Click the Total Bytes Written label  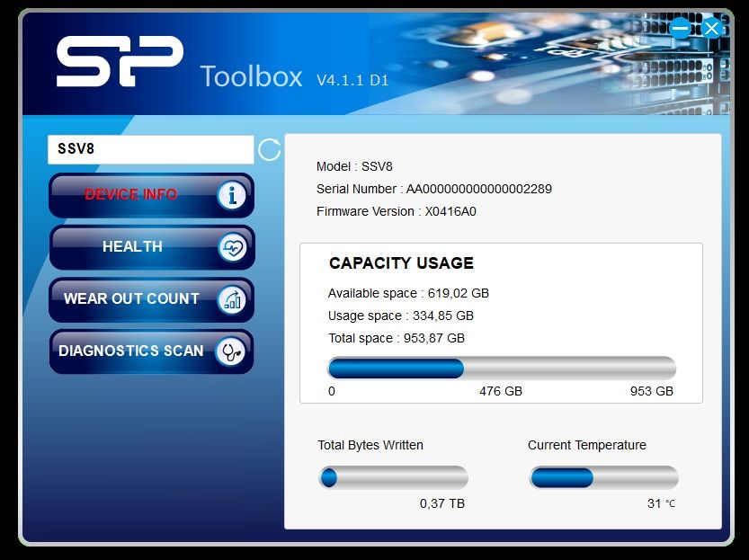370,445
